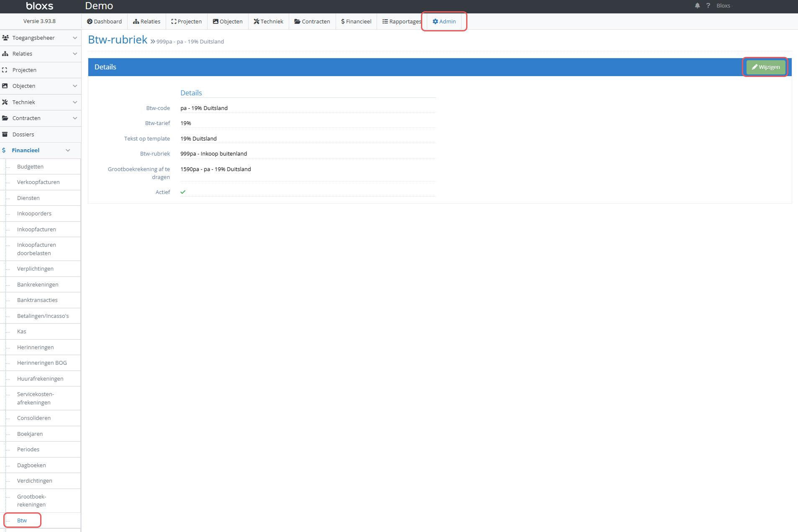Screen dimensions: 798x532
Task: Open the Dashboard tab
Action: tap(104, 21)
